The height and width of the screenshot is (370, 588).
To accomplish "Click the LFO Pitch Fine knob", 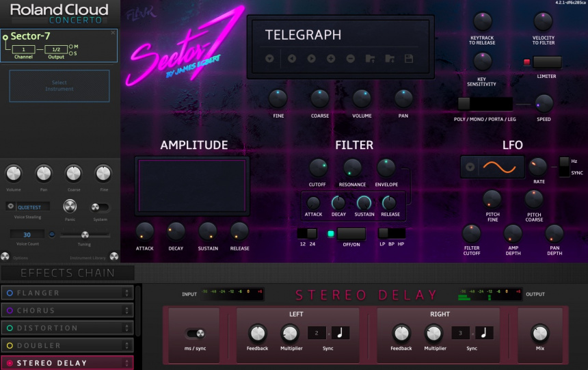I will [x=492, y=199].
